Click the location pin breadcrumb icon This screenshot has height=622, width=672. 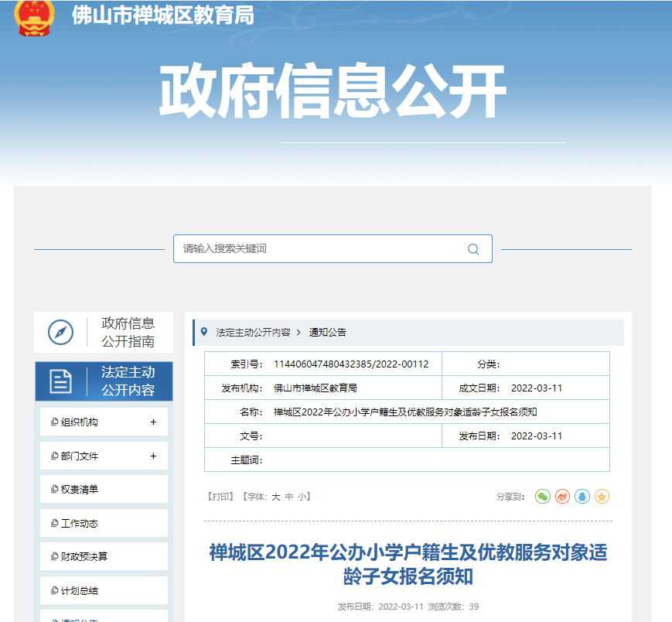click(x=204, y=332)
